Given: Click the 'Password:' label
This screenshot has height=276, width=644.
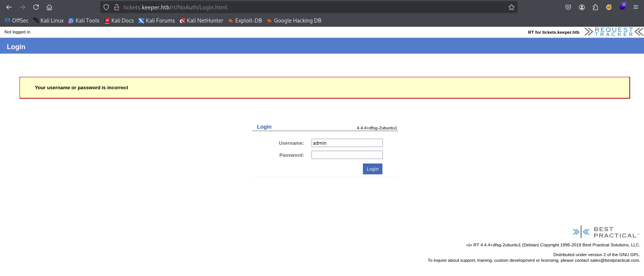Looking at the screenshot, I should [x=292, y=155].
